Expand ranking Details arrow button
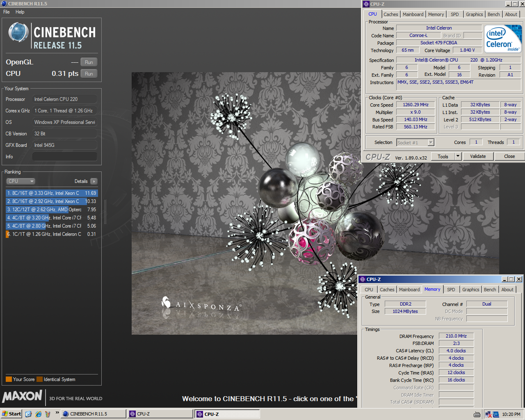Image resolution: width=525 pixels, height=420 pixels. 94,181
